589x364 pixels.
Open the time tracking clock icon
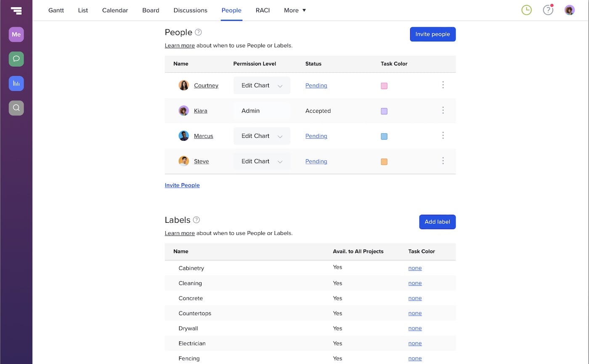pyautogui.click(x=526, y=10)
